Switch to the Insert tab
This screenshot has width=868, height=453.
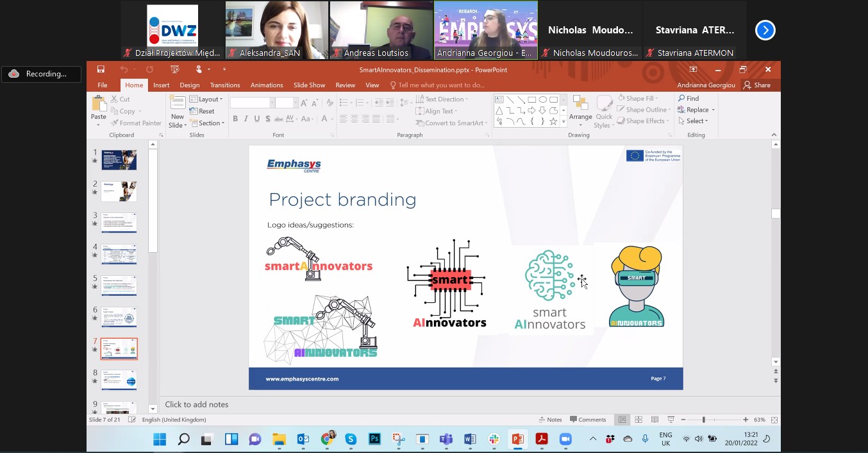pos(162,85)
